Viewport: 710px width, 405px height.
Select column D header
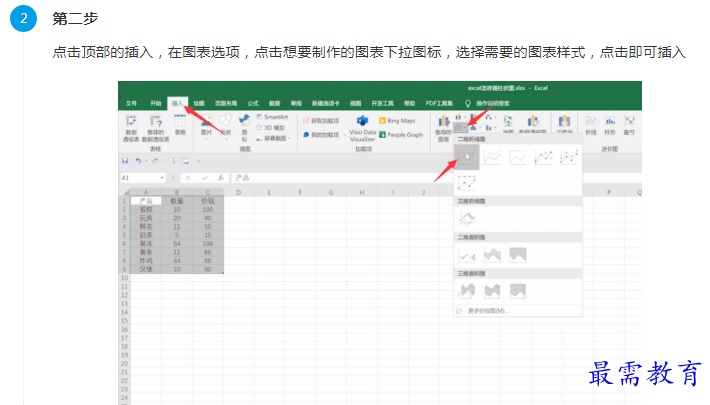(x=239, y=192)
